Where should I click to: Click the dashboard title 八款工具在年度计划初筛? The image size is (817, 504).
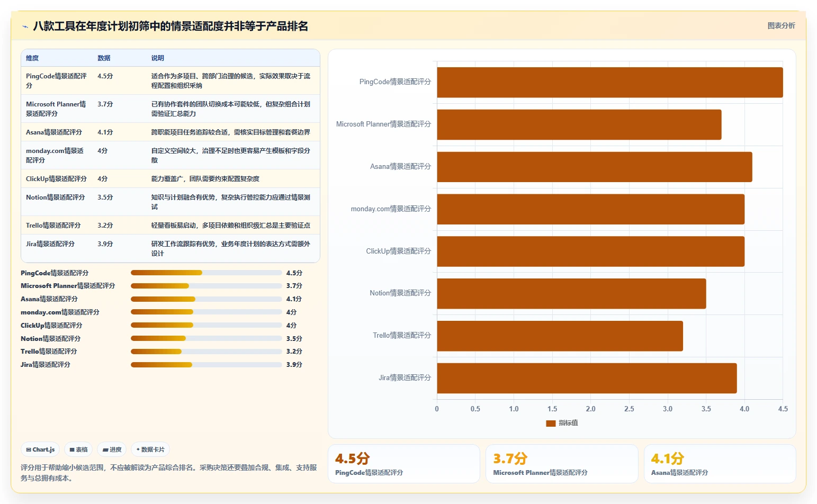tap(170, 26)
